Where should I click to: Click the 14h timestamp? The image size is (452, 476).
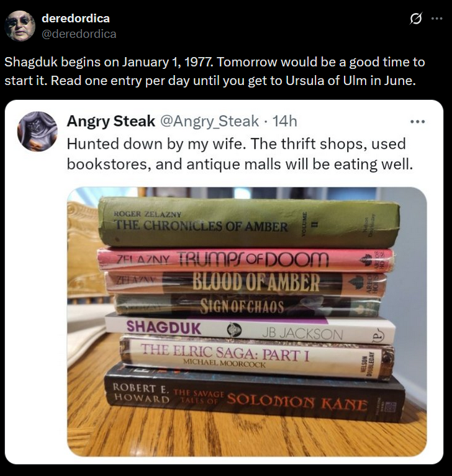(x=284, y=121)
